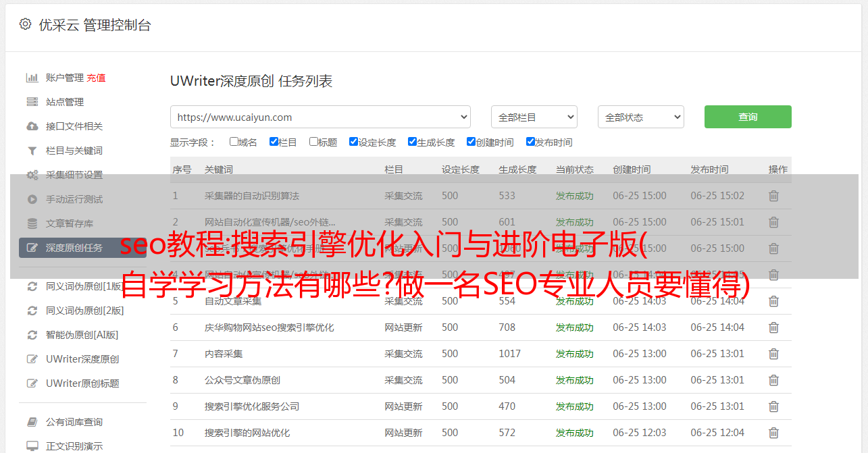This screenshot has height=453, width=868.
Task: Click keyword 公众号文章伪原创
Action: point(242,380)
